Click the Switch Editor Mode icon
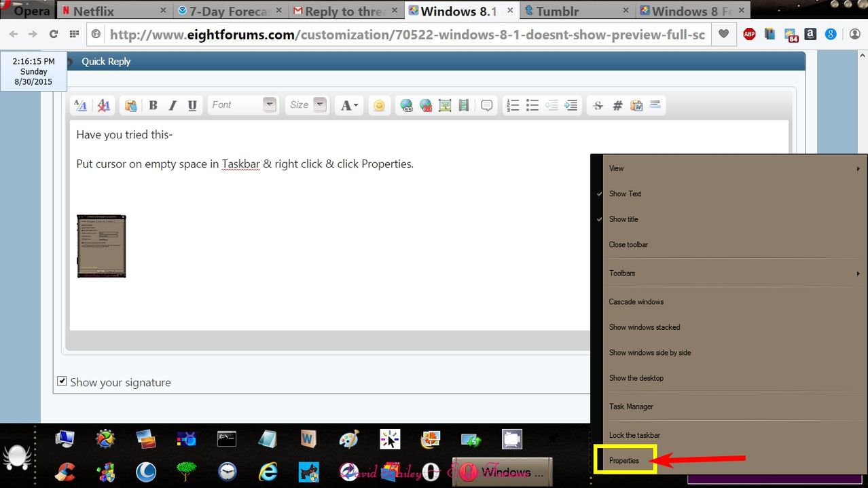868x488 pixels. 81,105
